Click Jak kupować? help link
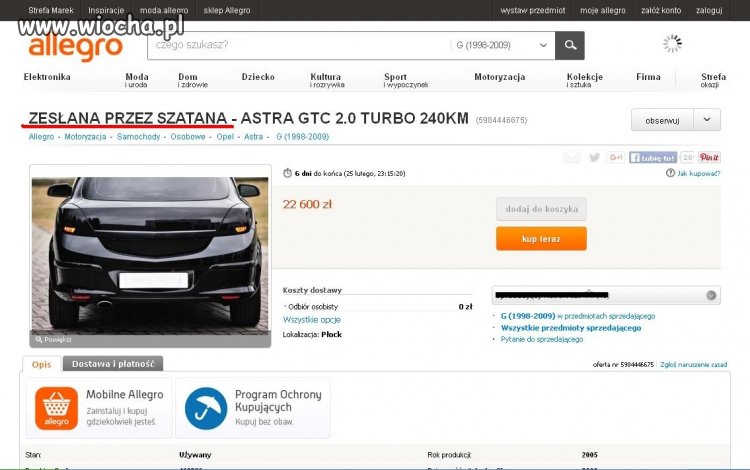Screen dimensions: 750x470 698,174
